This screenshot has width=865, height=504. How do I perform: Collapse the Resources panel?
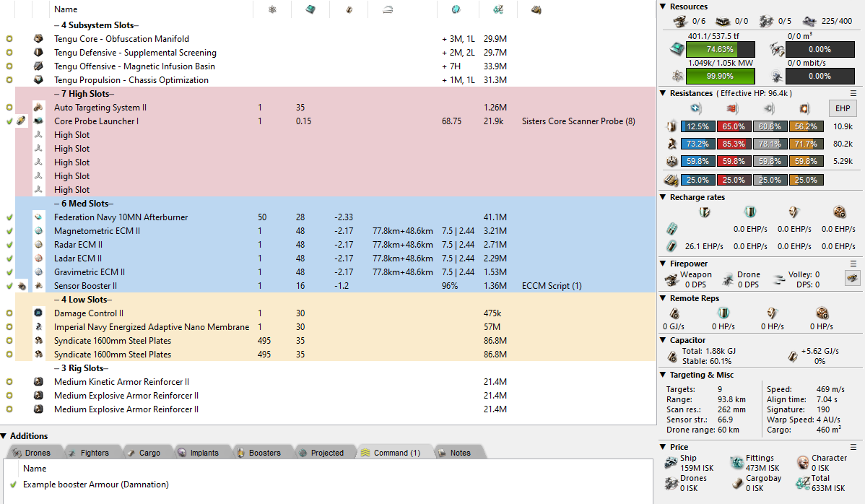(664, 6)
